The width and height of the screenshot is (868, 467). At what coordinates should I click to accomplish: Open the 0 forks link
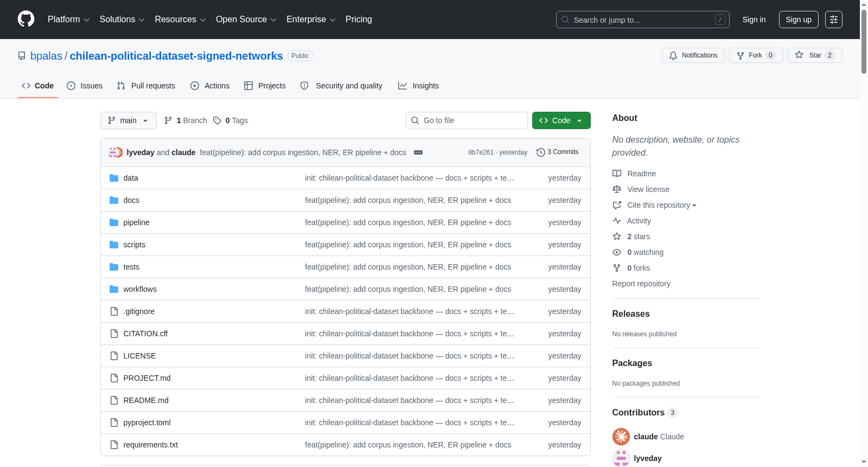[x=639, y=268]
